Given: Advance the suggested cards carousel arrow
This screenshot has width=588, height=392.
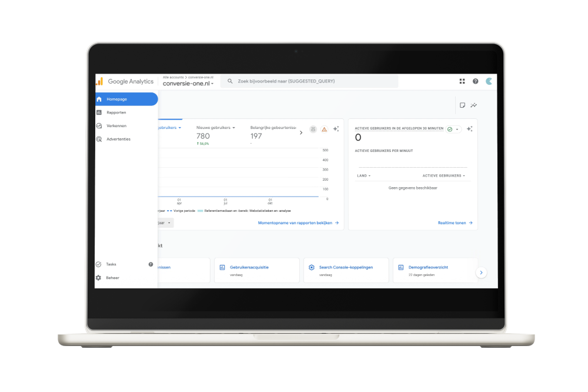Looking at the screenshot, I should 481,273.
